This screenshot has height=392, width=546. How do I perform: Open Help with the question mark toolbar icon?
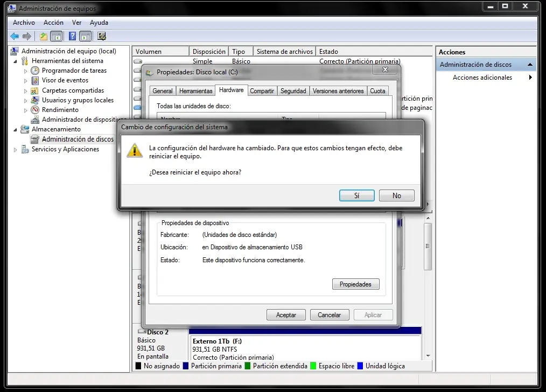(72, 36)
